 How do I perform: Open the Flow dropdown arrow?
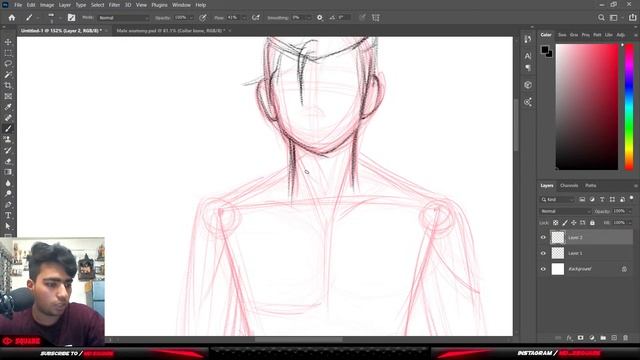click(x=244, y=18)
